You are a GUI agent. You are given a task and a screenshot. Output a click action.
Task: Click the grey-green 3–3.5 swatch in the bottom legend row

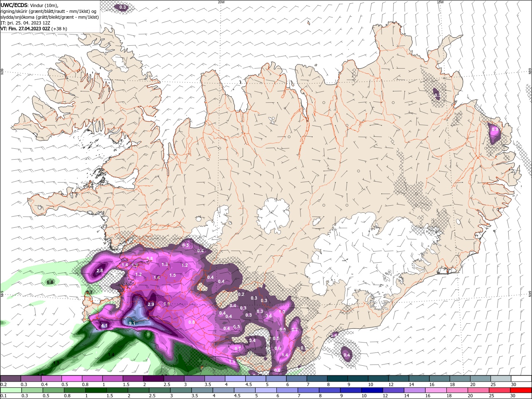click(x=181, y=390)
